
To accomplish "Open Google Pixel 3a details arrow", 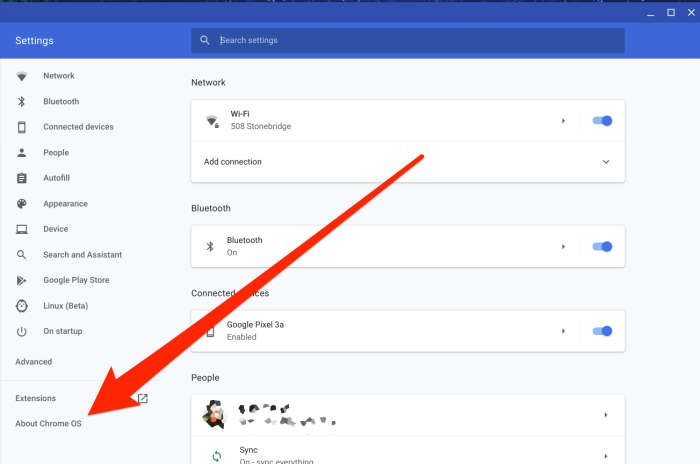I will tap(563, 331).
